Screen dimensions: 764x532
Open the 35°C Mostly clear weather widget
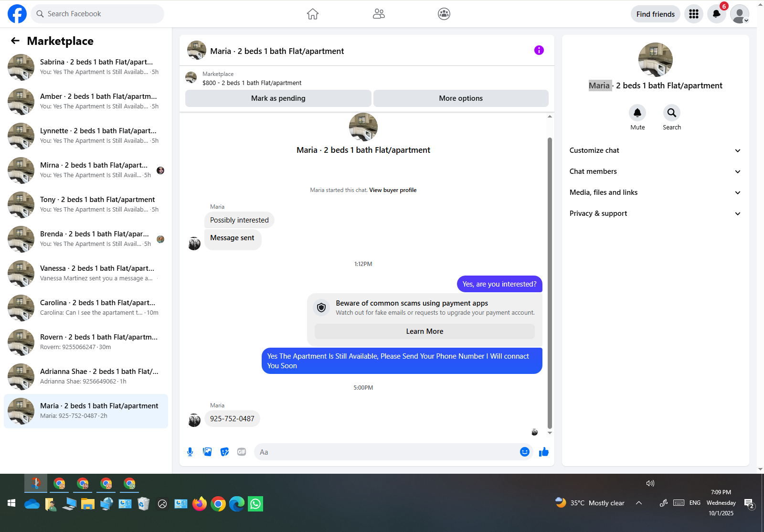(590, 503)
